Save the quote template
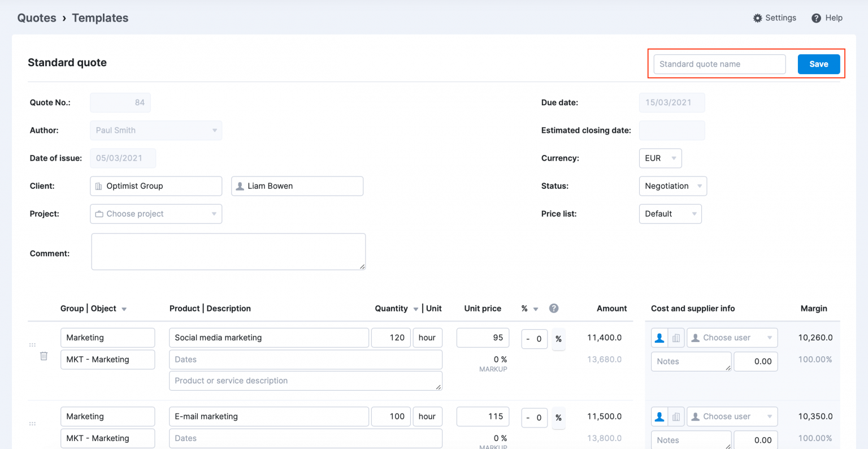The width and height of the screenshot is (868, 449). (819, 64)
